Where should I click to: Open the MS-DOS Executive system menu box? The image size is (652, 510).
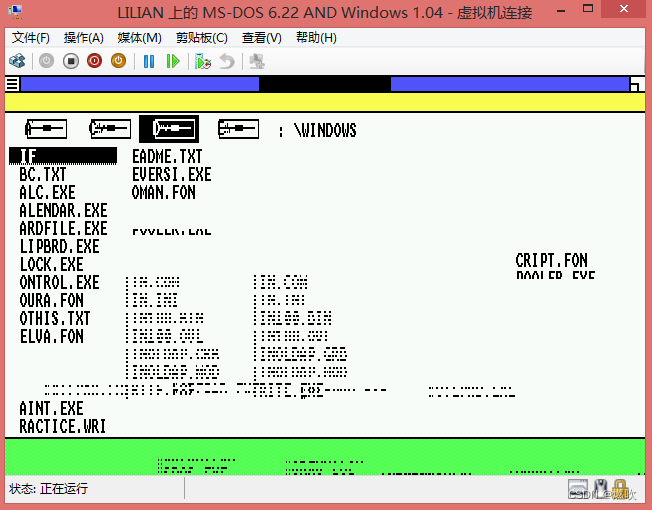12,84
